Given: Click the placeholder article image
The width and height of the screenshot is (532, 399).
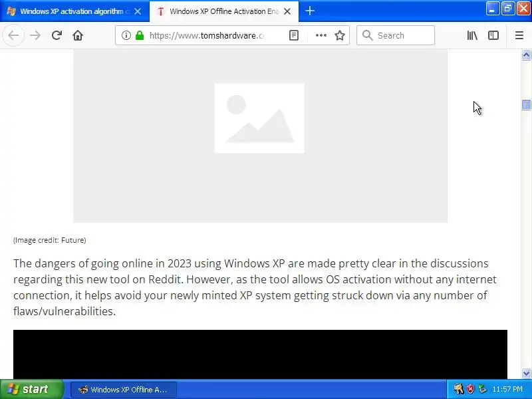Looking at the screenshot, I should click(x=260, y=136).
